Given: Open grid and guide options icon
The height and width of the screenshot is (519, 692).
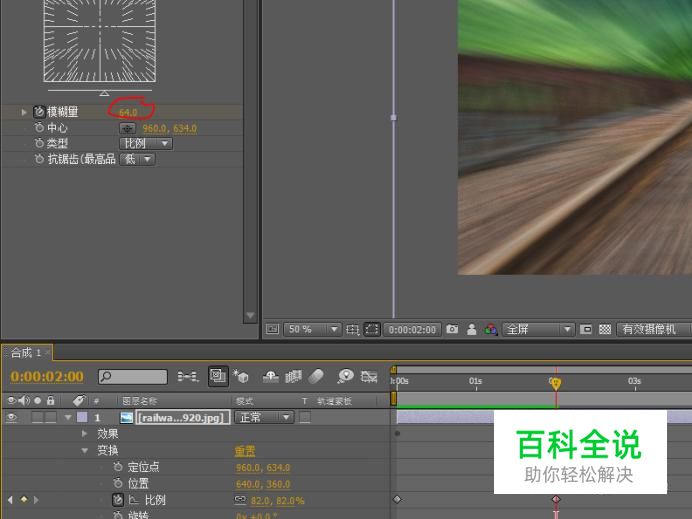Looking at the screenshot, I should click(x=352, y=330).
